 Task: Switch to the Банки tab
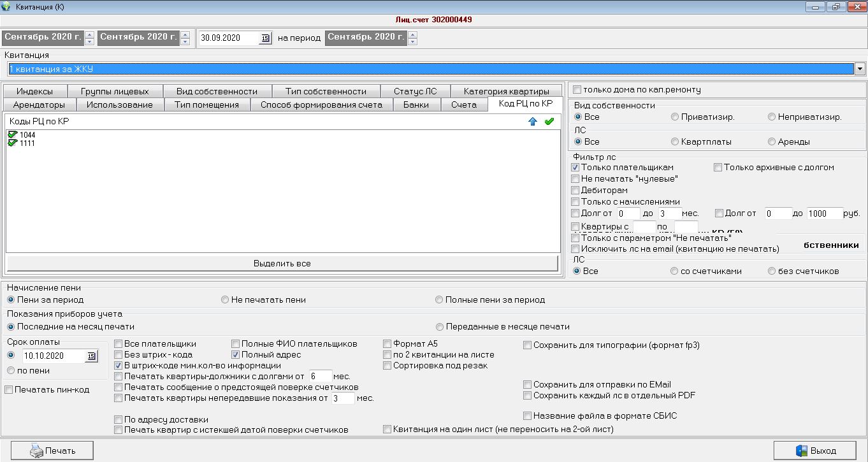416,105
